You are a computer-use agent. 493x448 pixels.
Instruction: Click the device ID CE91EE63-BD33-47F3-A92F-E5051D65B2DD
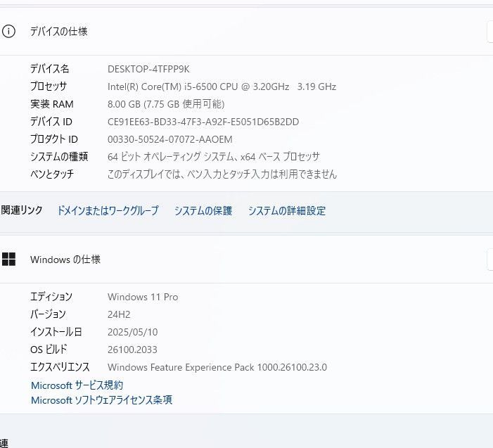[x=203, y=122]
